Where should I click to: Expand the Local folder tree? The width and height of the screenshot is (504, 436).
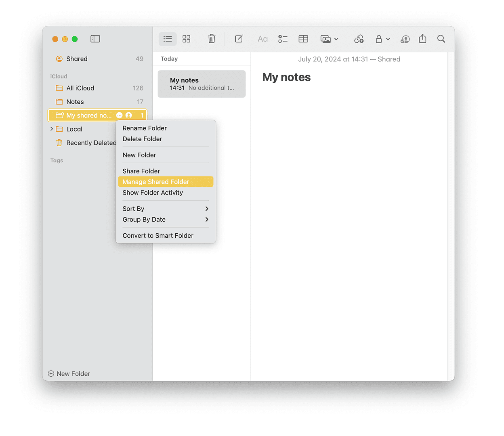point(52,129)
